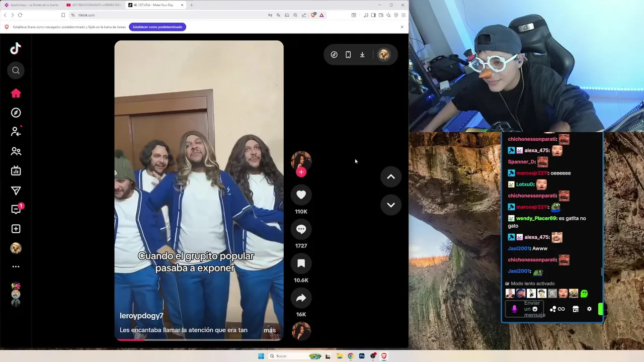The height and width of the screenshot is (362, 644).
Task: Open Brave Rewards triangle icon
Action: click(321, 15)
